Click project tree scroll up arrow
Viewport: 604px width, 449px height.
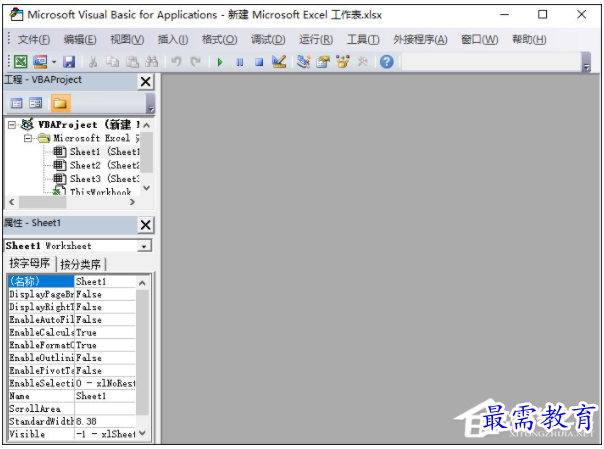146,125
